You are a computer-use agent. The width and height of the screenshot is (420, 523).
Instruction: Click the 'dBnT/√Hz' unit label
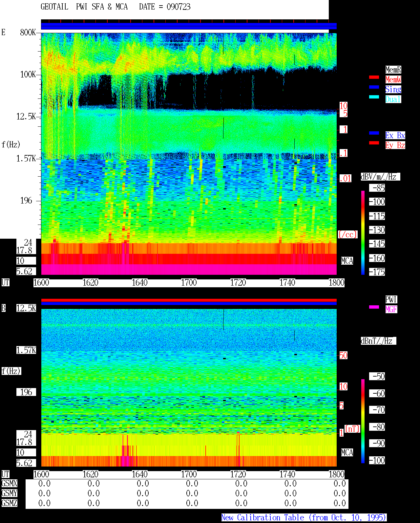pyautogui.click(x=378, y=341)
